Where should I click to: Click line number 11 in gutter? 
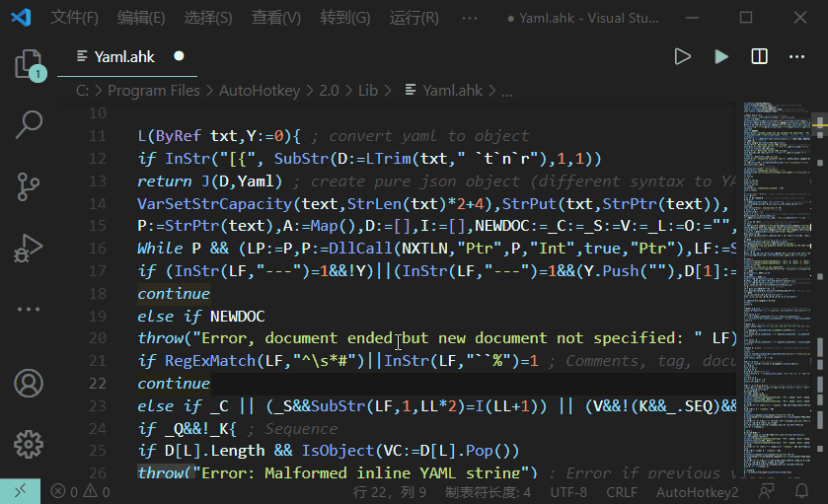[97, 136]
